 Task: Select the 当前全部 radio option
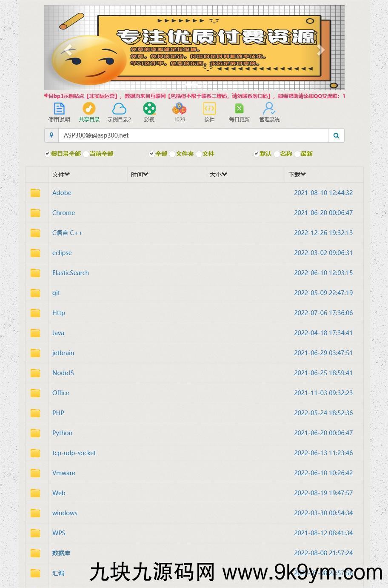coord(86,154)
